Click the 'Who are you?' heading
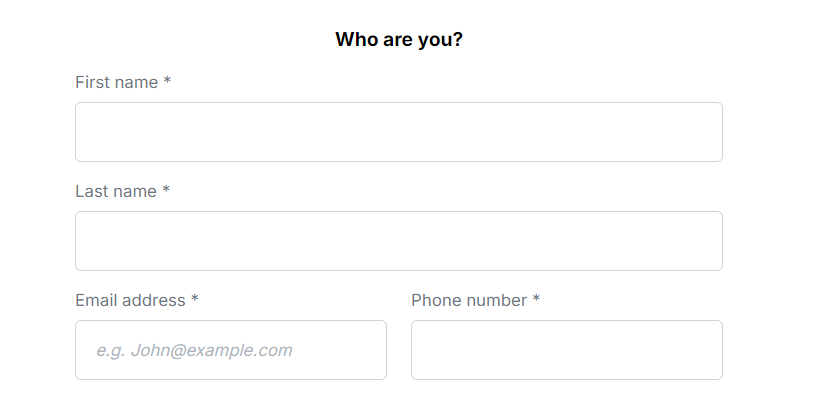814x419 pixels. 398,40
